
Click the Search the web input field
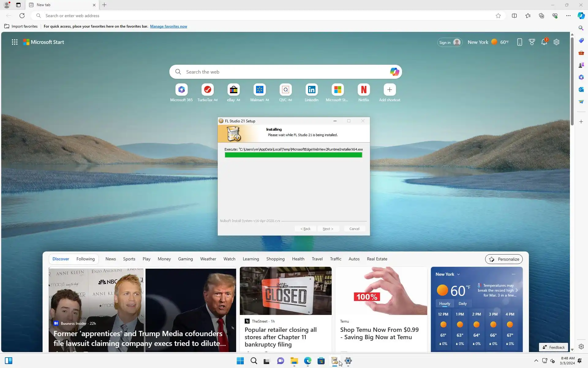(276, 72)
